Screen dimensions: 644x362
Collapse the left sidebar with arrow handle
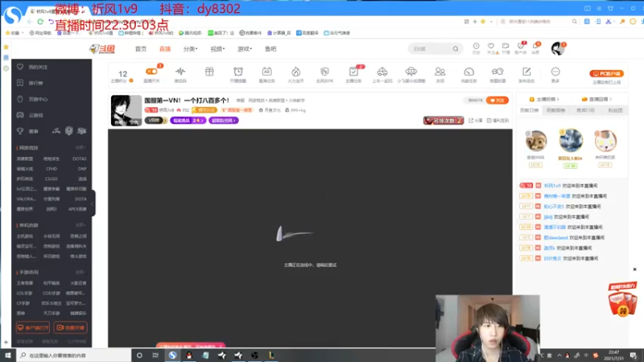[x=93, y=204]
